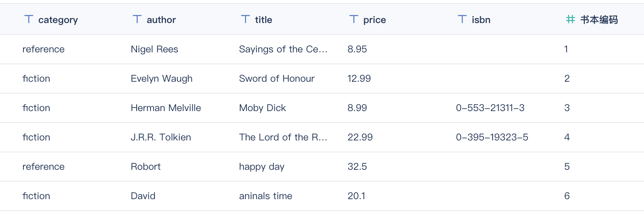The height and width of the screenshot is (215, 644).
Task: Select the J.R.R. Tolkien author cell
Action: pyautogui.click(x=161, y=137)
